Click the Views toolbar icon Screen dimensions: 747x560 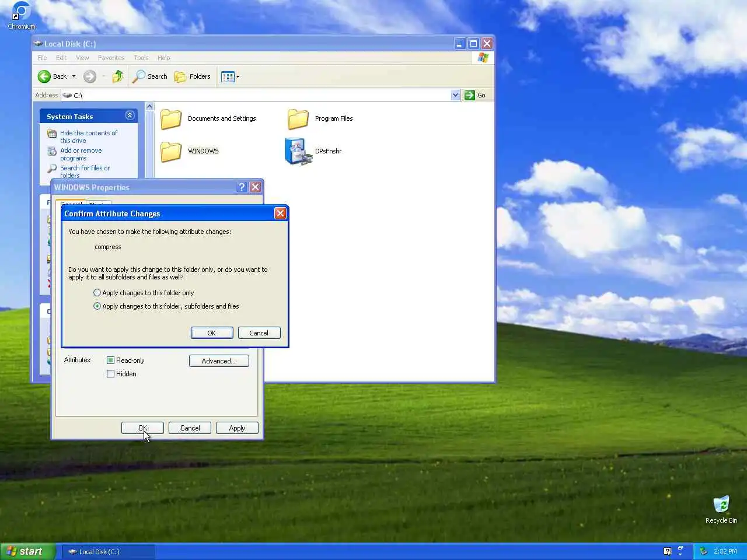click(x=228, y=76)
